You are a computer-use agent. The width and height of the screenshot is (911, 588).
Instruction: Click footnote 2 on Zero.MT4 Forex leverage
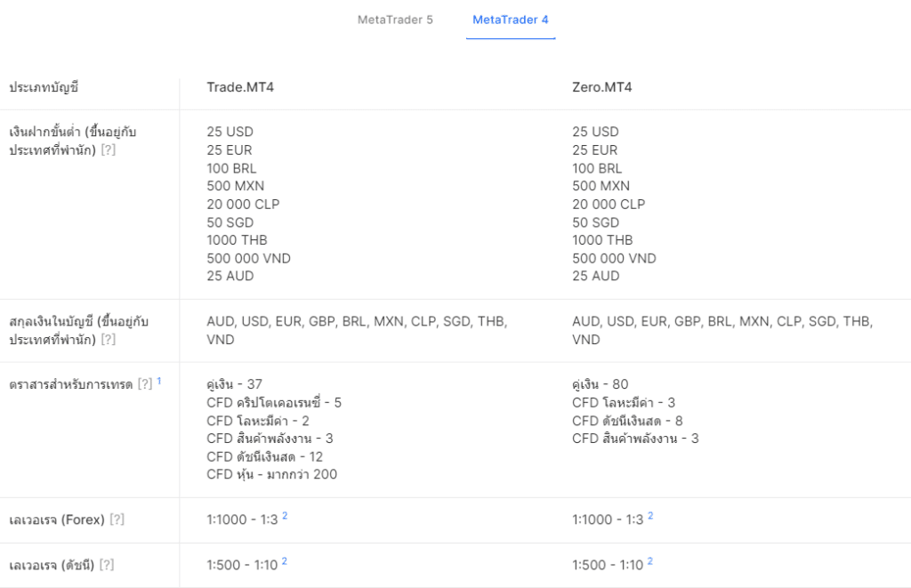click(650, 516)
